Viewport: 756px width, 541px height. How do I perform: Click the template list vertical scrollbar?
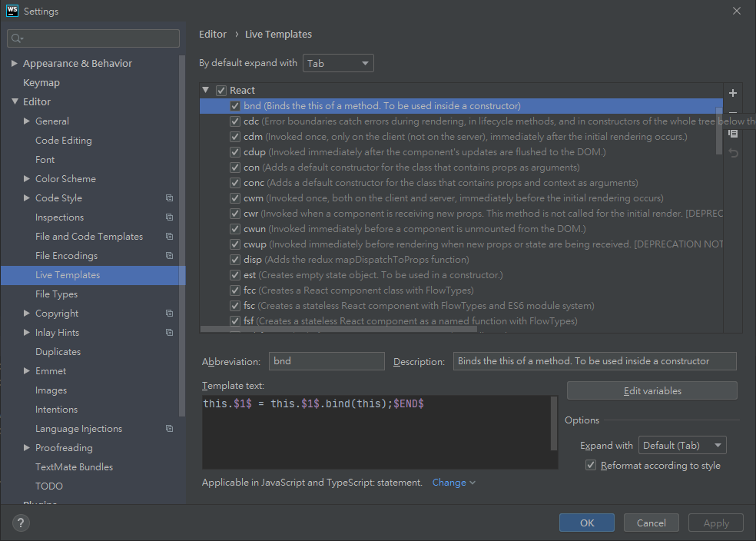coord(719,131)
